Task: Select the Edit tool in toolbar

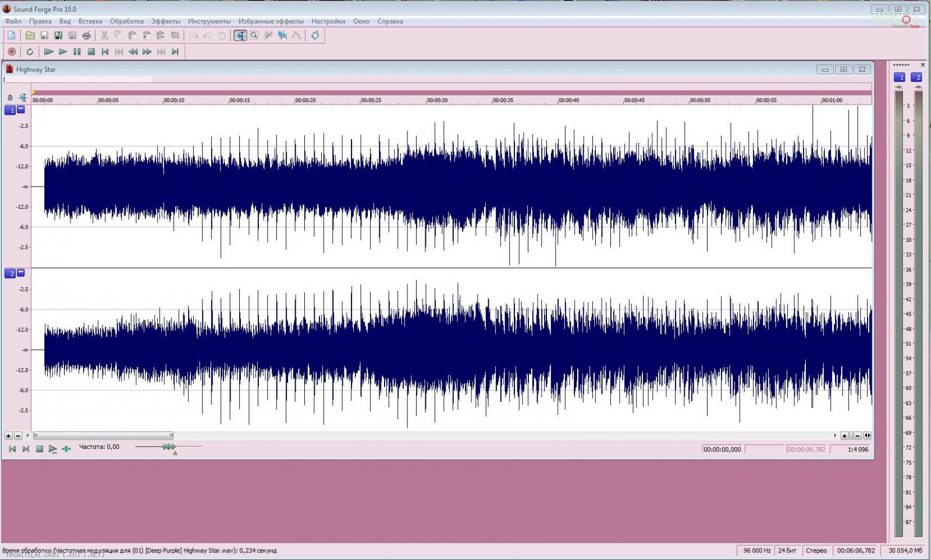Action: tap(240, 35)
